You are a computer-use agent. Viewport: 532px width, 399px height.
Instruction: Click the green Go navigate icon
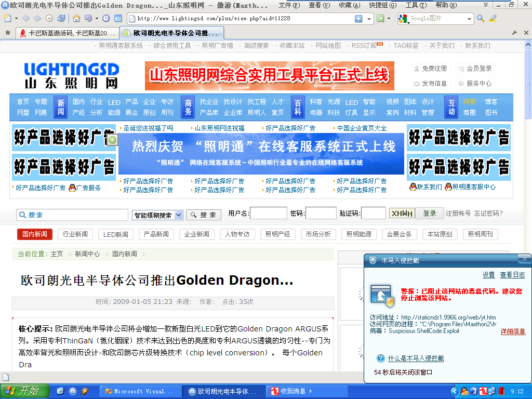coord(381,18)
